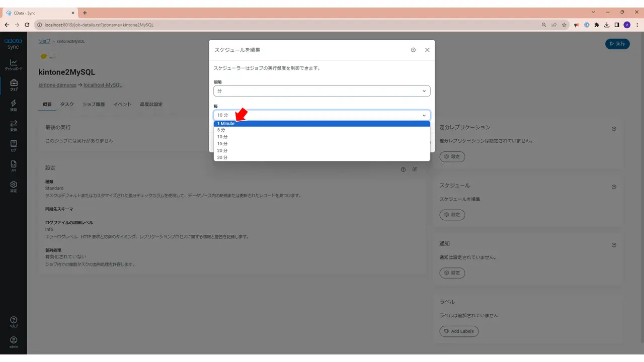Open the Connections plug sidebar icon
644x362 pixels.
tap(14, 105)
